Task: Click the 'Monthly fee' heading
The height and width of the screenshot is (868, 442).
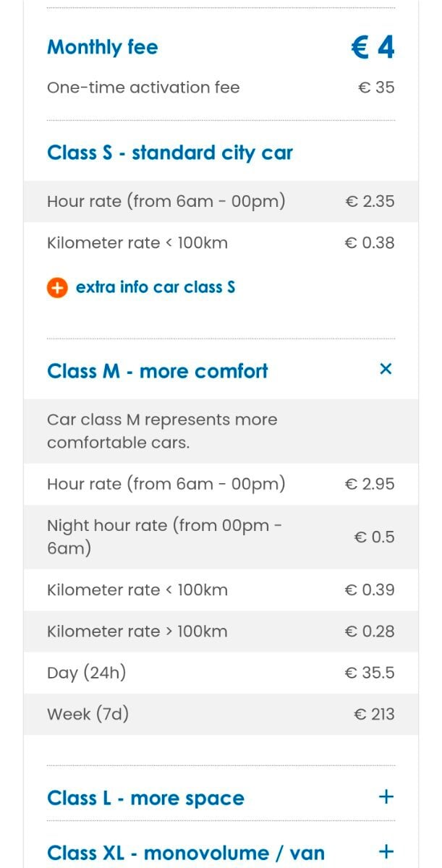Action: (102, 47)
